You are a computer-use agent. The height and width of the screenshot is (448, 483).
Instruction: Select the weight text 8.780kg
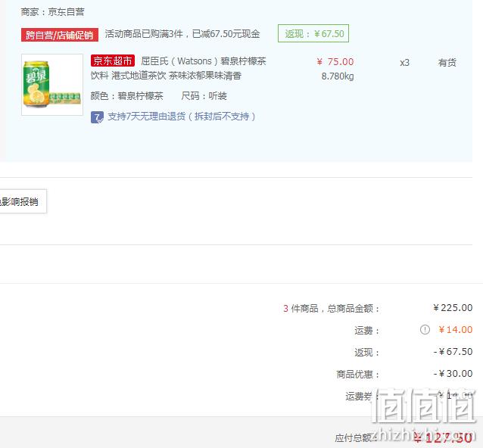(338, 76)
